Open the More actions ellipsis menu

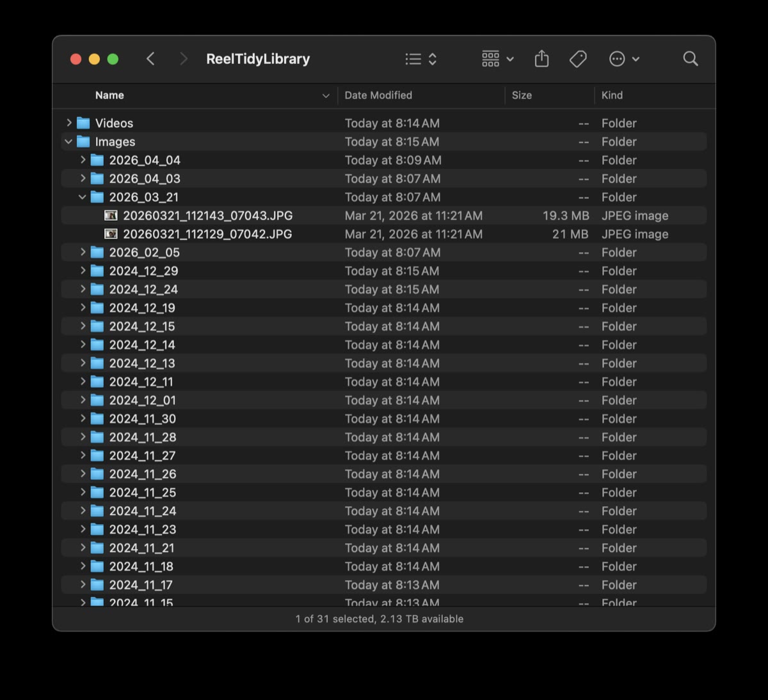(x=624, y=59)
